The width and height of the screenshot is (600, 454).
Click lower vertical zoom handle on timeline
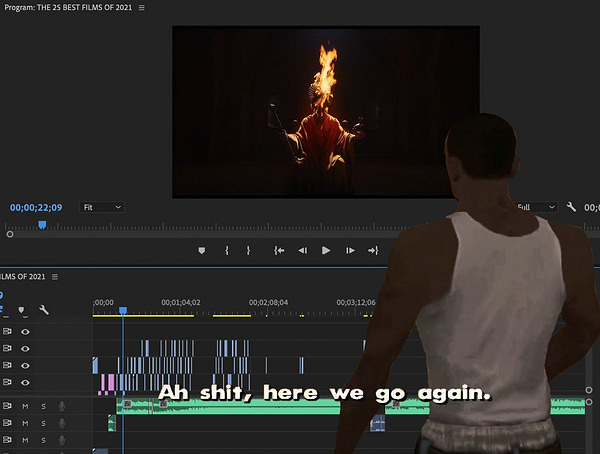click(589, 402)
